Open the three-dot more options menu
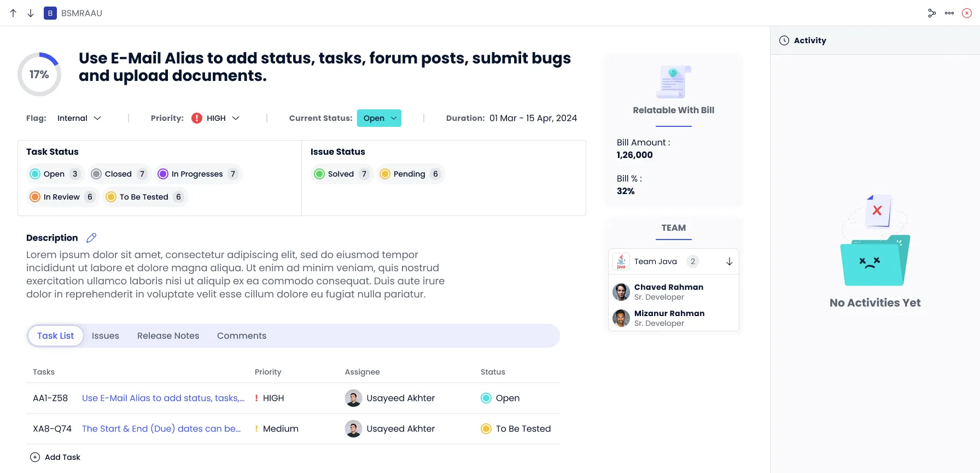Viewport: 980px width, 473px height. pyautogui.click(x=949, y=13)
